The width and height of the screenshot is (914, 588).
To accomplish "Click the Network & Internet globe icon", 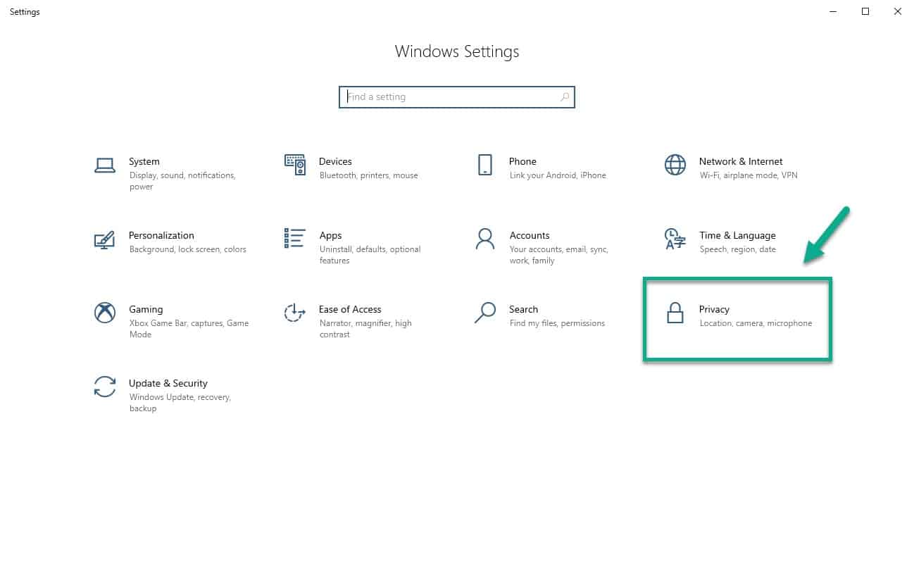I will (675, 165).
